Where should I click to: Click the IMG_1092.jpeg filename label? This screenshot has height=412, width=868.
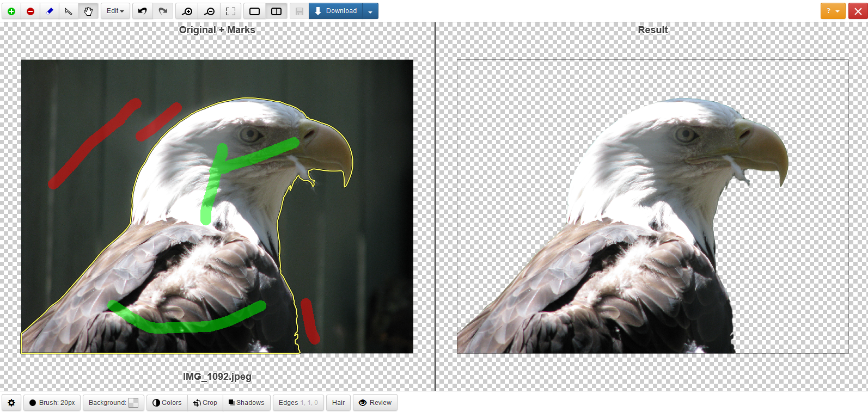[x=217, y=377]
